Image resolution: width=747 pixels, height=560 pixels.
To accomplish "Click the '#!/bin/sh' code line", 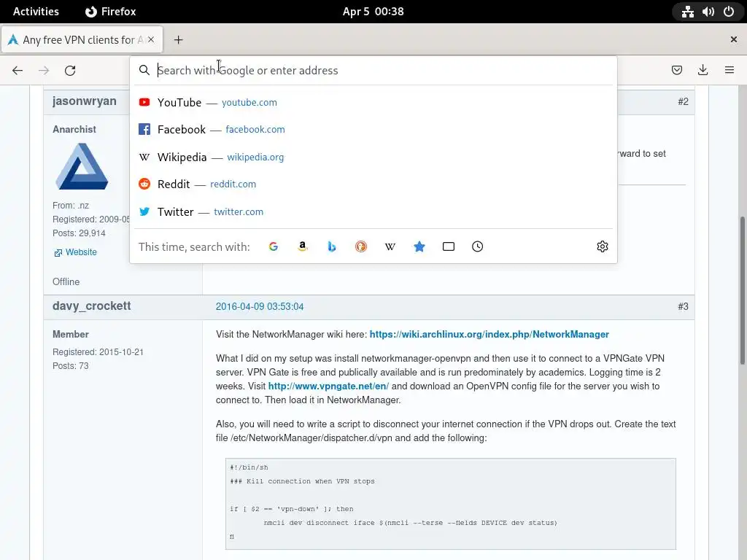I will (249, 467).
